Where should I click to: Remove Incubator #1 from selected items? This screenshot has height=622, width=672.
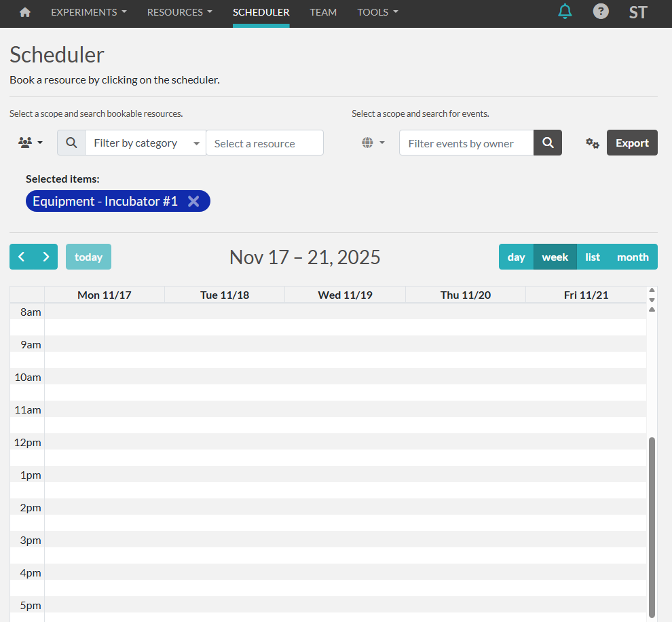(193, 201)
